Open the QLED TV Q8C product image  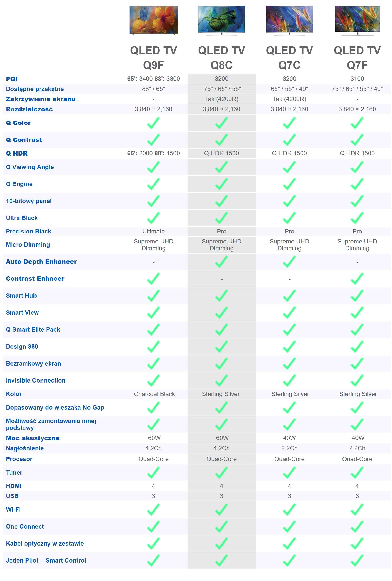pyautogui.click(x=221, y=20)
